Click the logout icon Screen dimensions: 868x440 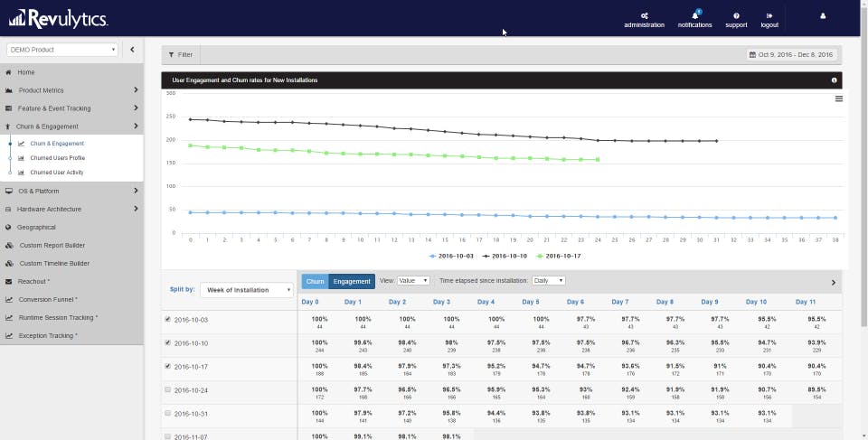[x=769, y=16]
